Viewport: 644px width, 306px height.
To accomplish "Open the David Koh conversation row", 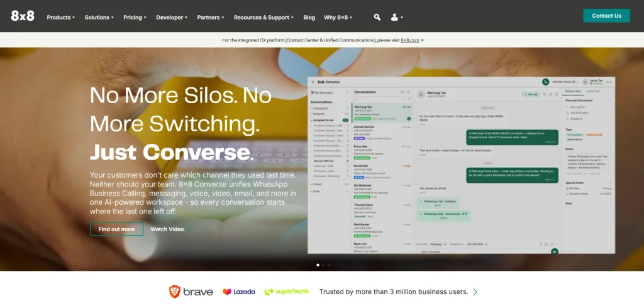I will click(x=382, y=172).
